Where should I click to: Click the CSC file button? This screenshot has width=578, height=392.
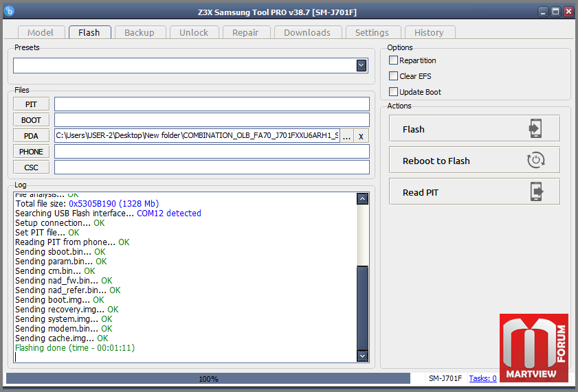(32, 168)
